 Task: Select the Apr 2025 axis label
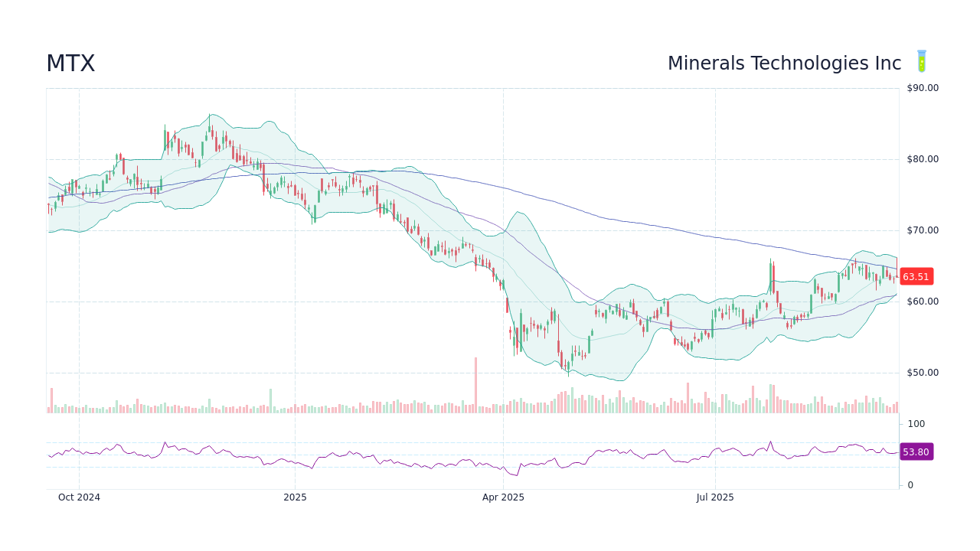click(x=503, y=497)
